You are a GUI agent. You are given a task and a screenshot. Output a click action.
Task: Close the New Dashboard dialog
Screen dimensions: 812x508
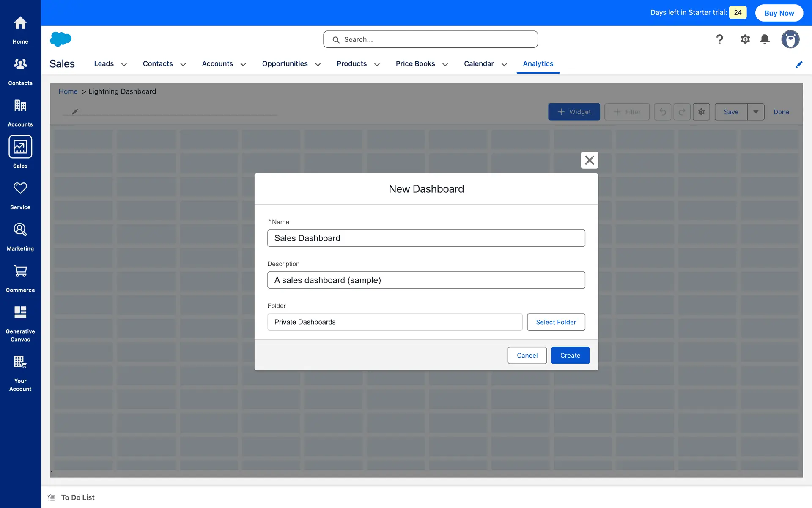tap(590, 160)
